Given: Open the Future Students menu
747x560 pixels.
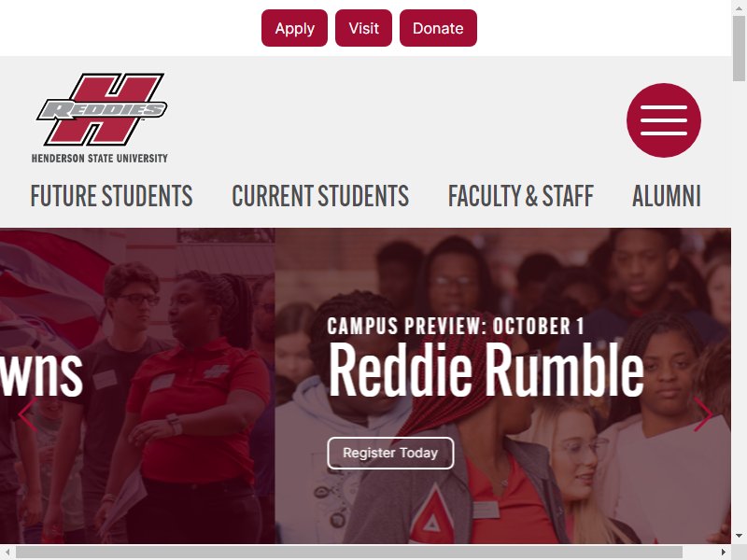Looking at the screenshot, I should point(111,196).
